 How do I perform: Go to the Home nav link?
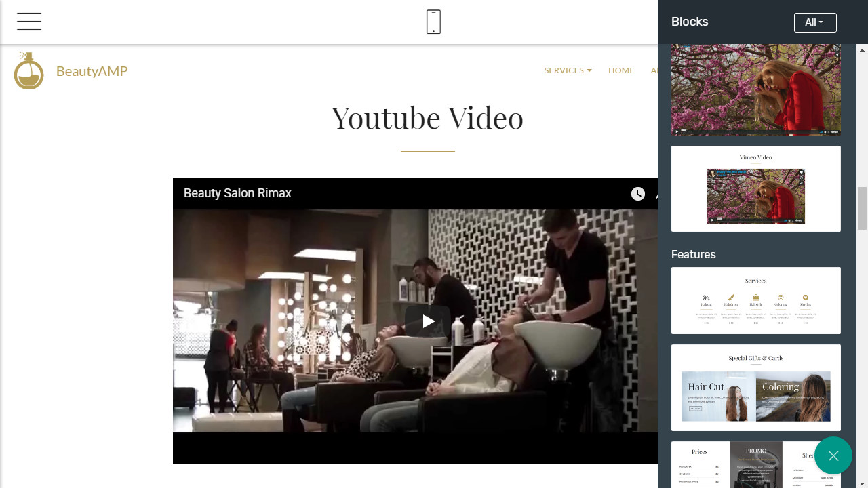click(621, 70)
